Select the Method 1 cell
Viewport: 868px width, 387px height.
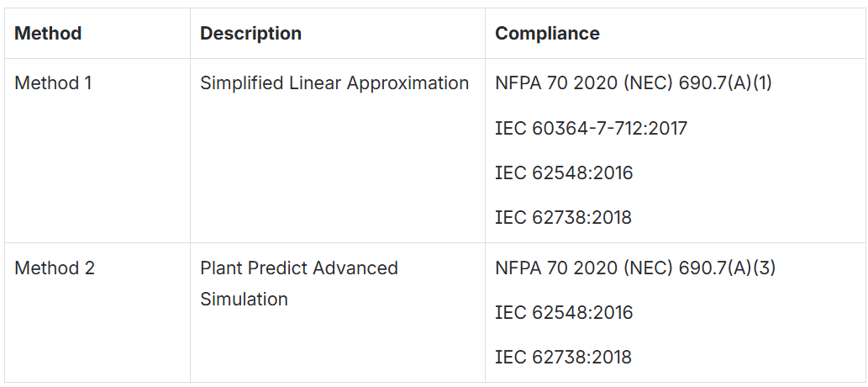tap(54, 83)
